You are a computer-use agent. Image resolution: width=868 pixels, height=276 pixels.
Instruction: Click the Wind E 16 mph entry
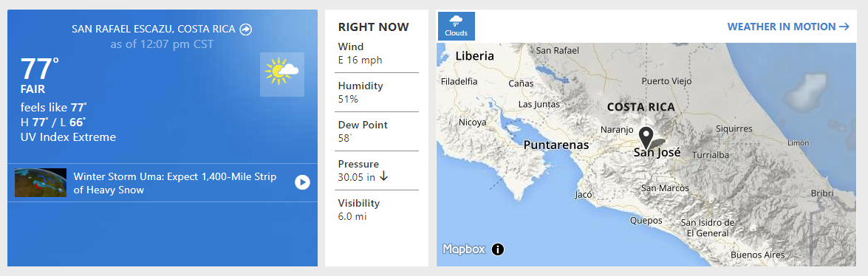[377, 53]
